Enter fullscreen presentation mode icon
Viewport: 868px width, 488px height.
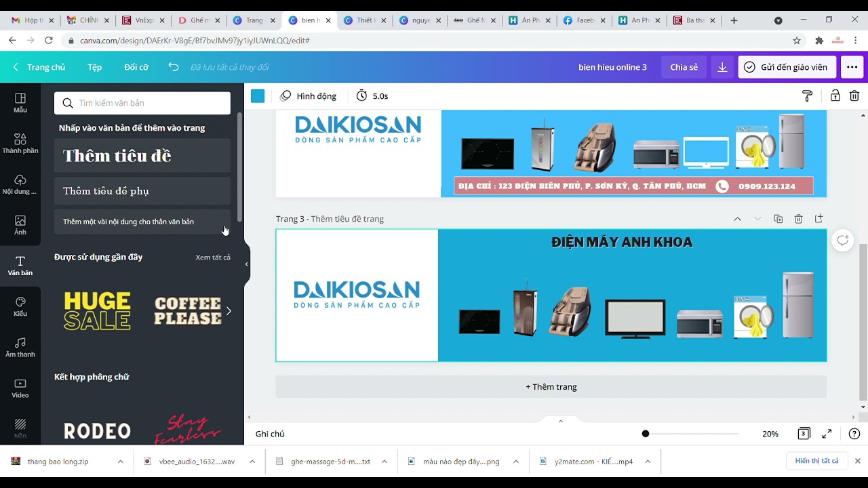[x=827, y=434]
